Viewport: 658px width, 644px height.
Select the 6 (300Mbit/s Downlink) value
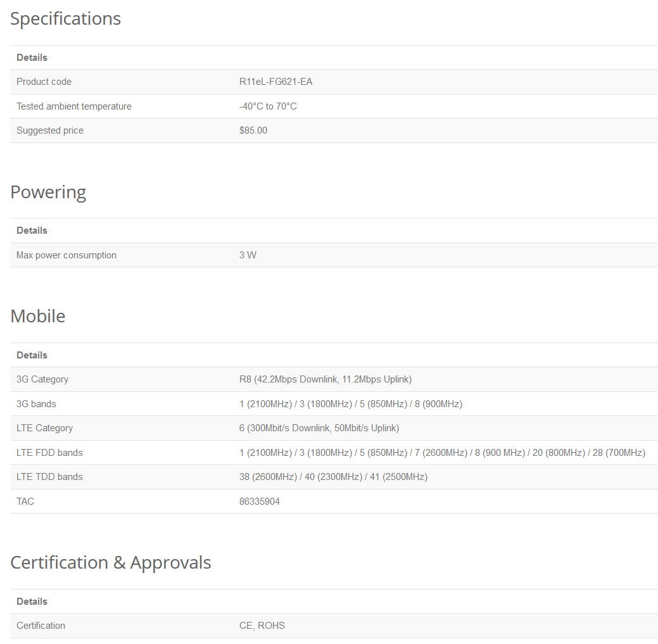point(319,428)
